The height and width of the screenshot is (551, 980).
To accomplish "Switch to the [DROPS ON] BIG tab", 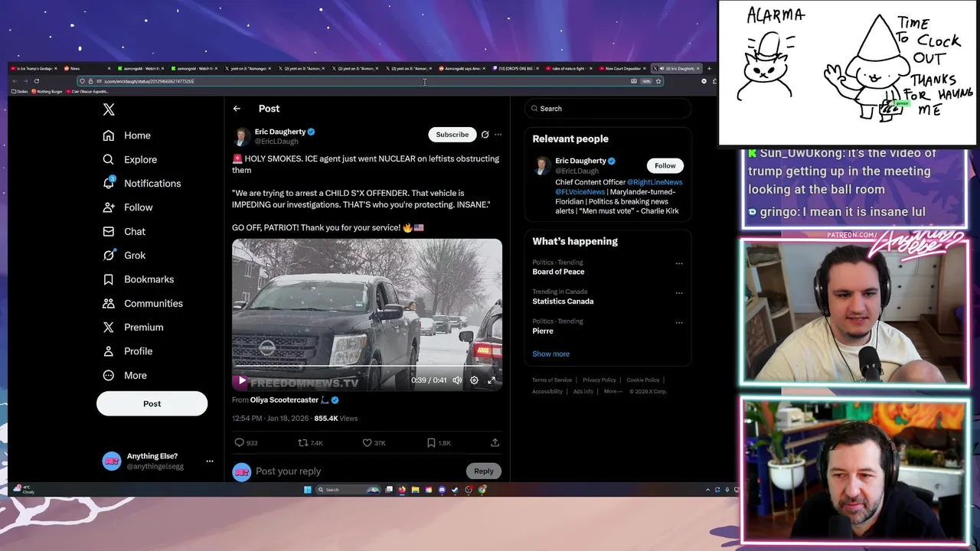I will (x=516, y=69).
